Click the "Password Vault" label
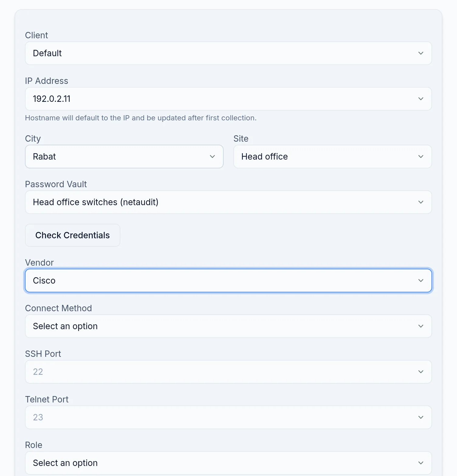 56,184
